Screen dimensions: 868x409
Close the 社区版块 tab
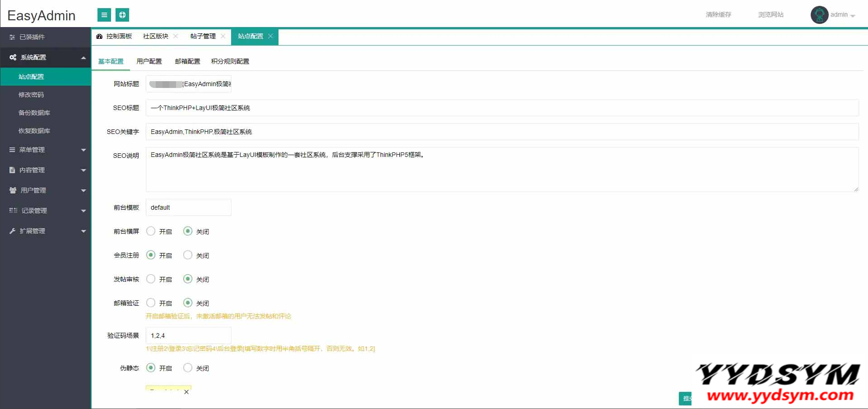pos(176,36)
